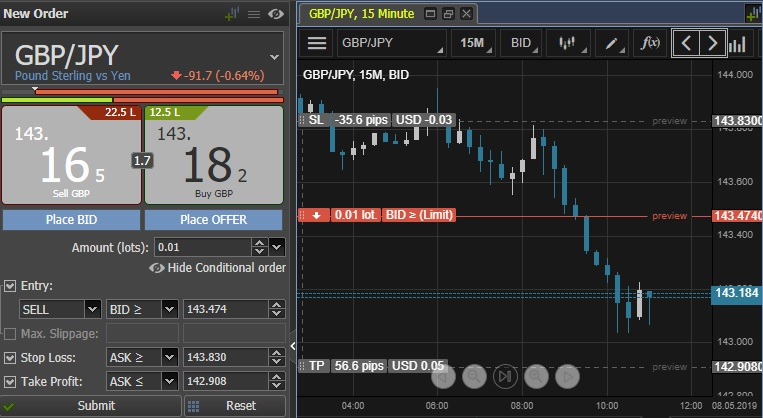Click the add chart icon at top right
The height and width of the screenshot is (418, 763).
(754, 14)
